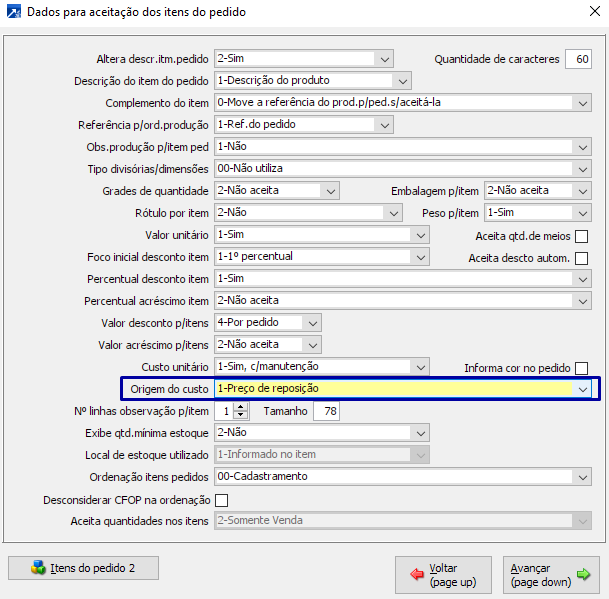The height and width of the screenshot is (599, 609).
Task: Open Peso p/item dropdown
Action: 582,213
